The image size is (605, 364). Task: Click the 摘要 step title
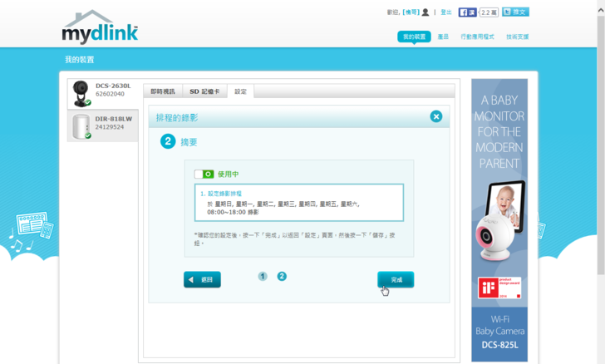pyautogui.click(x=189, y=142)
